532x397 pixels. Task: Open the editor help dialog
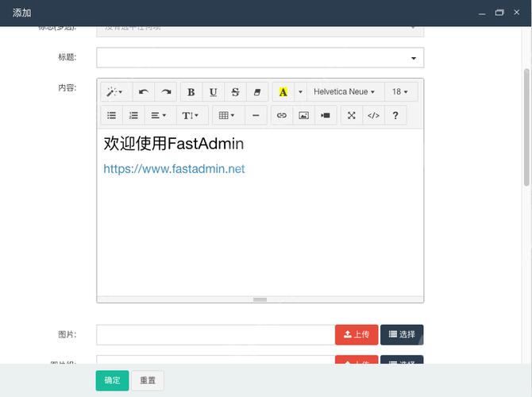[x=395, y=115]
